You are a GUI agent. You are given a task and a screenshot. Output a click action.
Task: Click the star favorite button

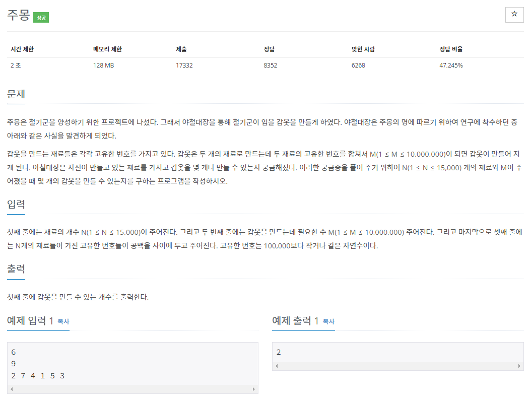click(514, 15)
